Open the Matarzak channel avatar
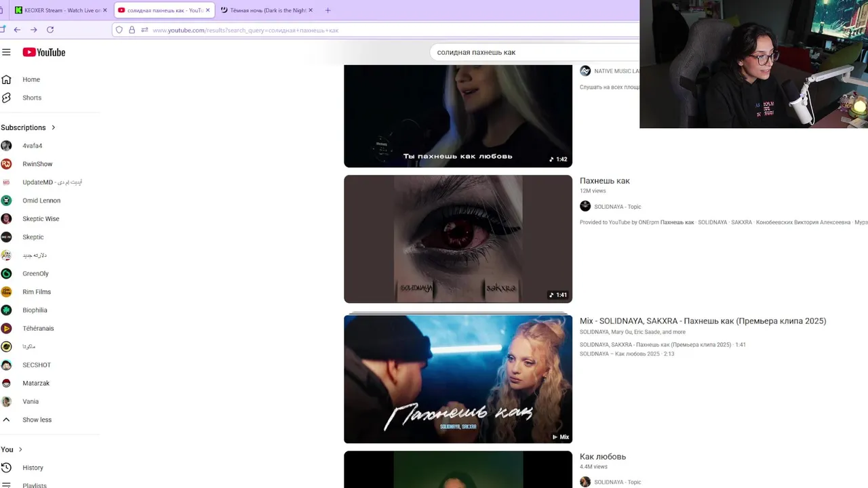The height and width of the screenshot is (488, 868). click(x=6, y=384)
